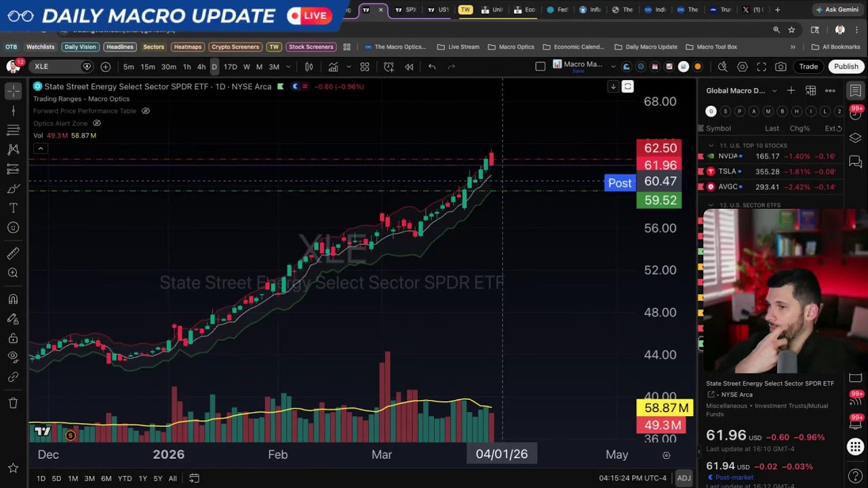Add a symbol to the watchlist
The height and width of the screenshot is (488, 868).
coord(791,91)
